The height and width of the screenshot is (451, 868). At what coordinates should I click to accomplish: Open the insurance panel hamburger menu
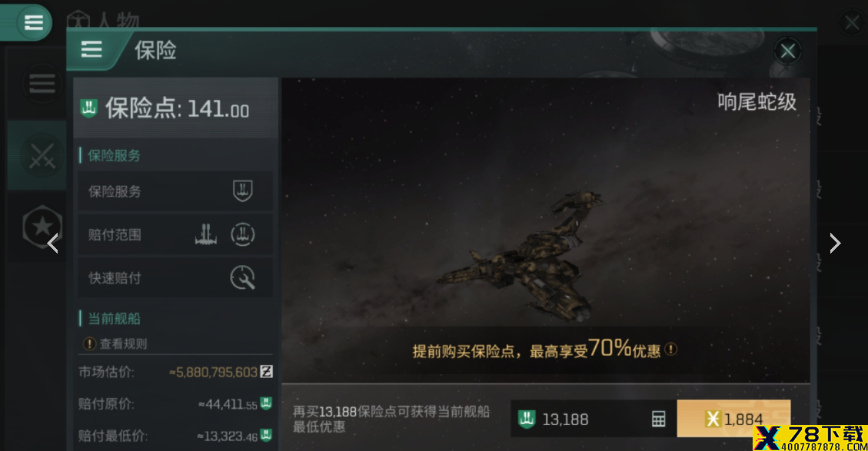coord(91,49)
